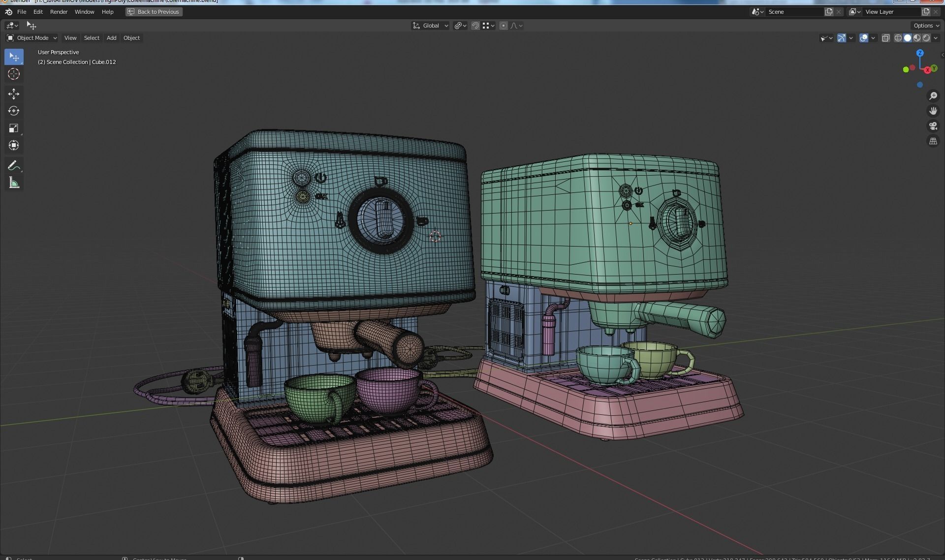Open the Help menu
The image size is (945, 560).
coord(107,12)
